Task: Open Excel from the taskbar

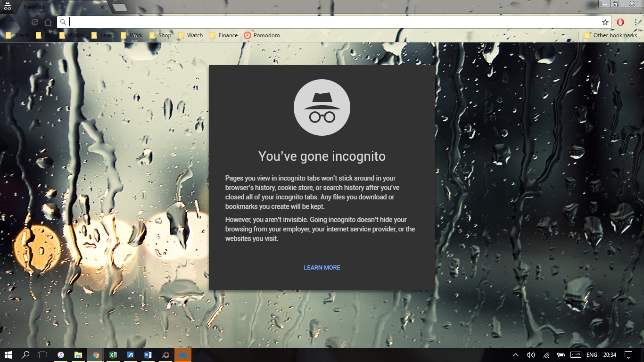Action: coord(113,355)
